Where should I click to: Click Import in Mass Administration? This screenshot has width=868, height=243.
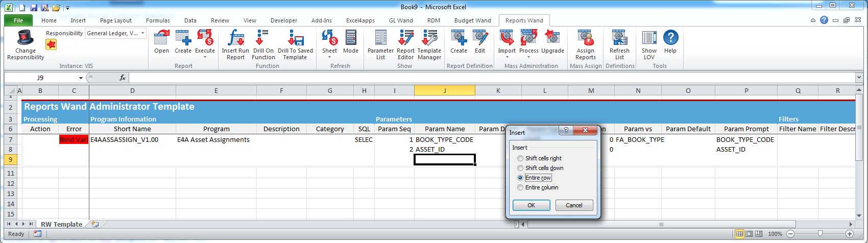(507, 37)
